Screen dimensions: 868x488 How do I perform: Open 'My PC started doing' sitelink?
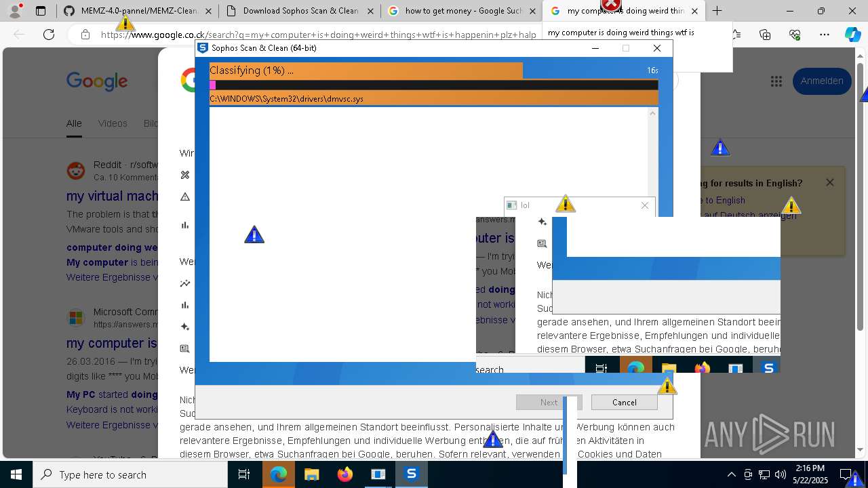[x=113, y=394]
